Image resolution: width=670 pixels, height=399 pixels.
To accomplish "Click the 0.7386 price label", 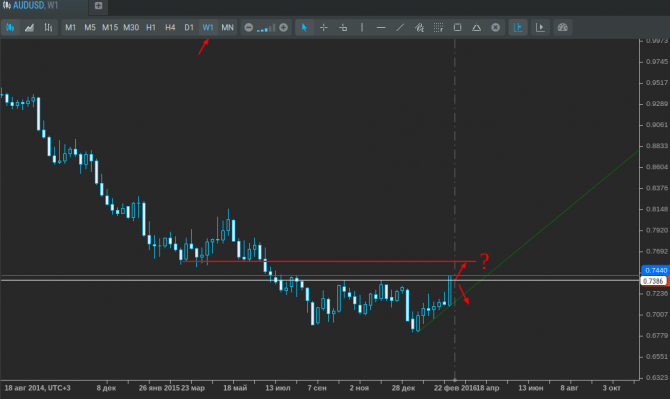I will (x=654, y=281).
